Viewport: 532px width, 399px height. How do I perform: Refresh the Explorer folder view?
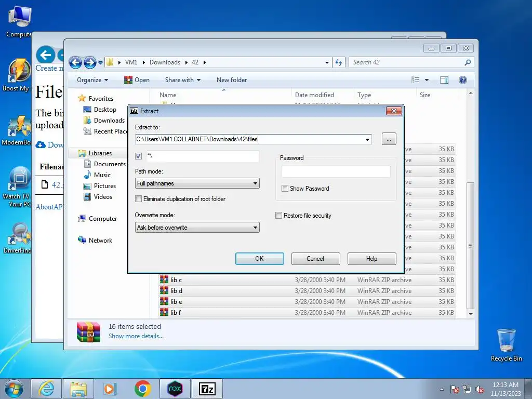339,62
